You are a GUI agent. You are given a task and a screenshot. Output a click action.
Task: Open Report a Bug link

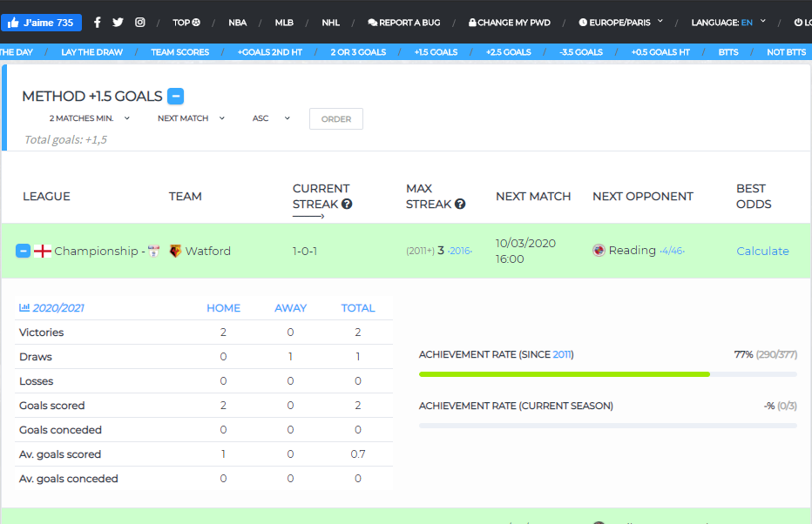coord(404,23)
